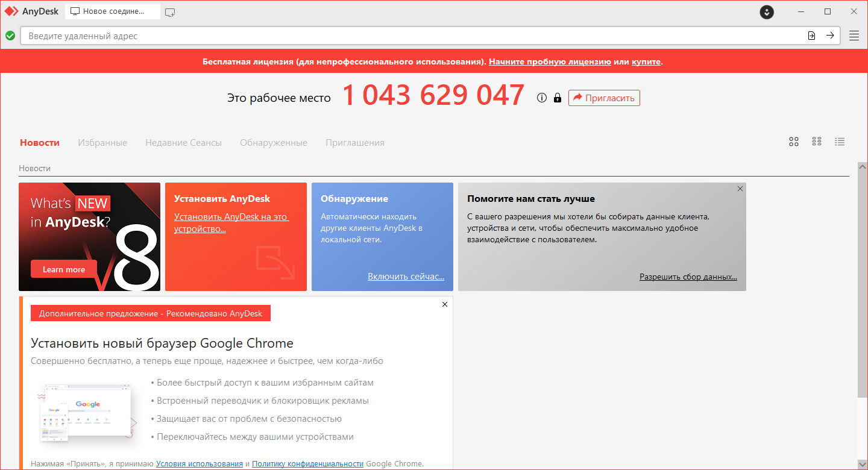
Task: Switch to list view icon
Action: coord(840,142)
